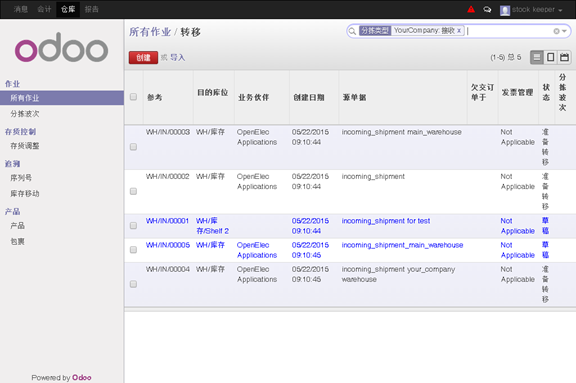Check the WH/IN/00003 row checkbox

133,147
